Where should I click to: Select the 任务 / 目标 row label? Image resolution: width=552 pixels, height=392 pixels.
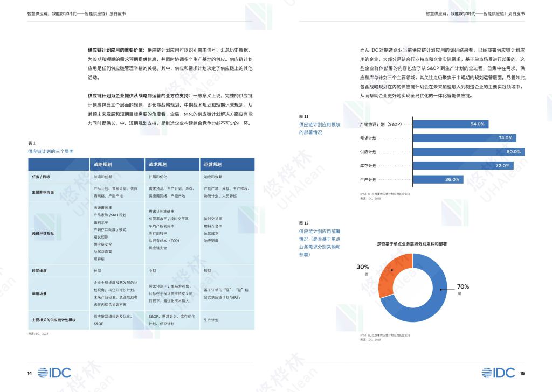pyautogui.click(x=41, y=177)
